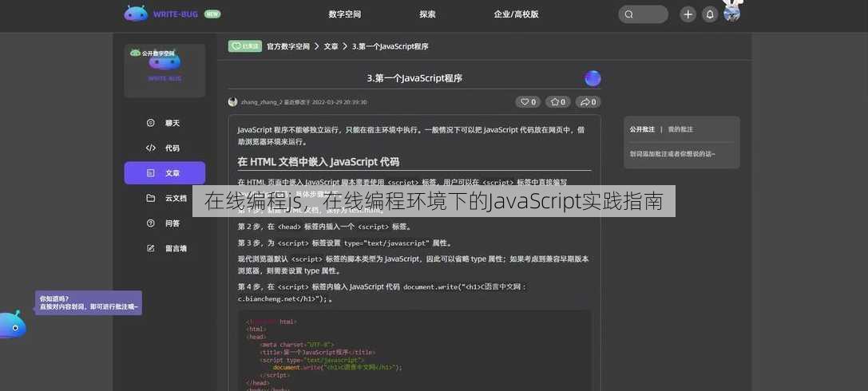Open the user avatar in header
This screenshot has height=391, width=868.
click(731, 14)
